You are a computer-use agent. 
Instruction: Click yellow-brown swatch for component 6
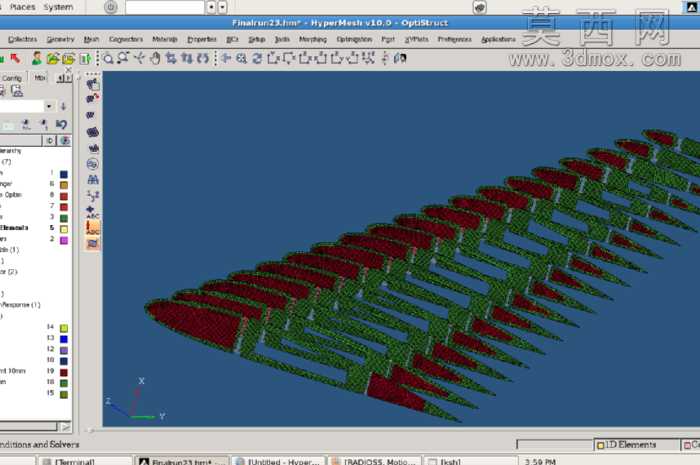pyautogui.click(x=64, y=185)
